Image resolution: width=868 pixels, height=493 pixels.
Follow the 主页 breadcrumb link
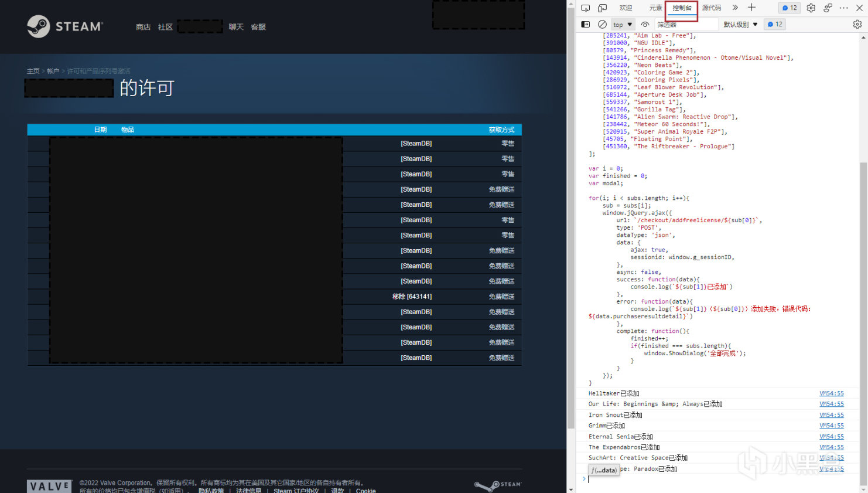(x=33, y=71)
